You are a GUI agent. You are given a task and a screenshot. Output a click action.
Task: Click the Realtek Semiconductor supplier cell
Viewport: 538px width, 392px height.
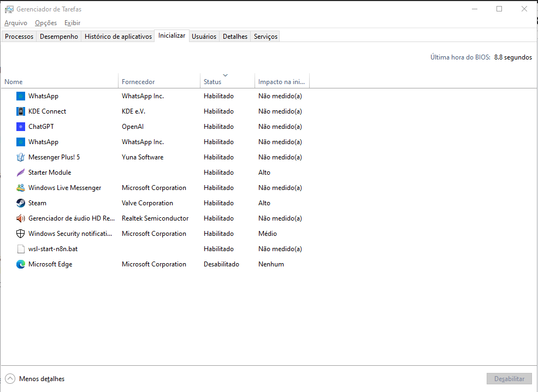[x=155, y=218]
